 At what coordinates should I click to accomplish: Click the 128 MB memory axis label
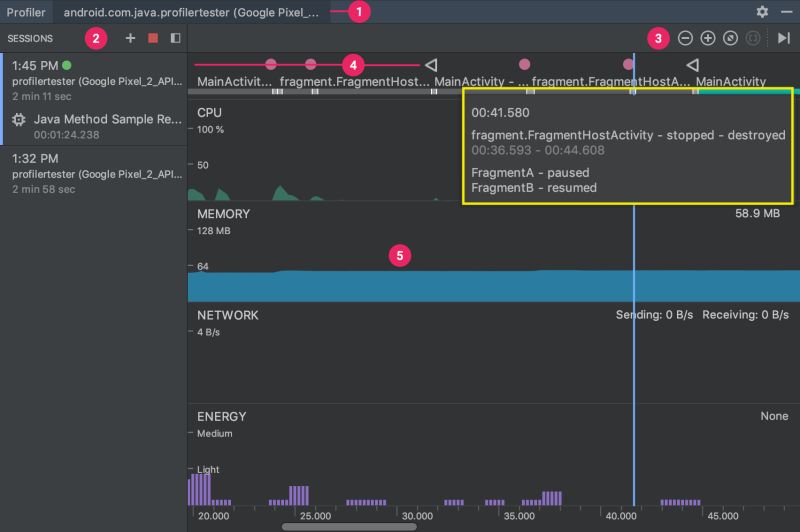(x=214, y=231)
